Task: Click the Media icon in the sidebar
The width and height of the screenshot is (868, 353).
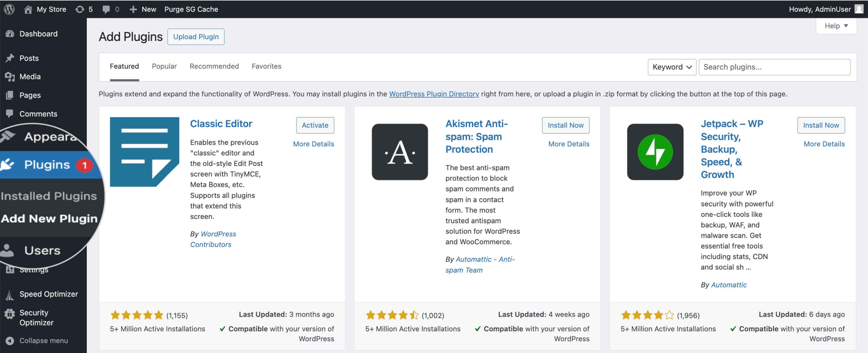Action: click(10, 77)
